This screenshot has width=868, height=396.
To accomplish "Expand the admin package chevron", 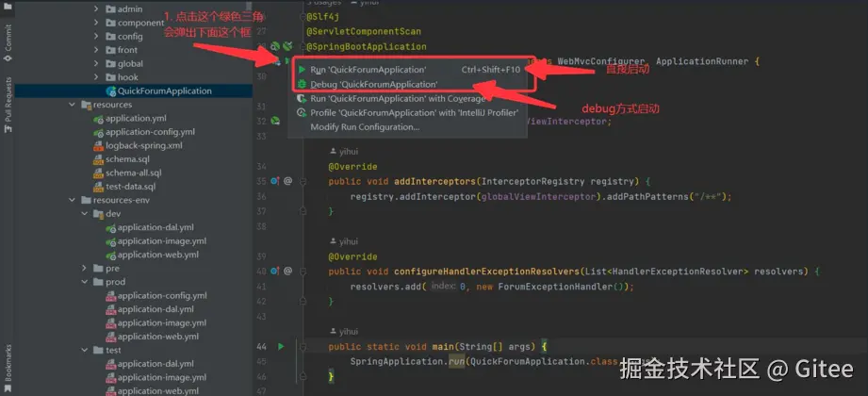I will [x=96, y=8].
